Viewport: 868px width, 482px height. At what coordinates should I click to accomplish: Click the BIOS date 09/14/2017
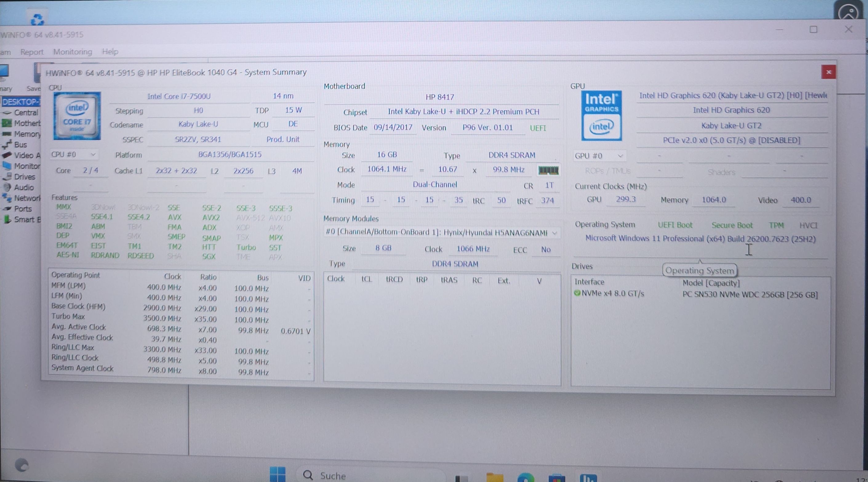tap(393, 127)
